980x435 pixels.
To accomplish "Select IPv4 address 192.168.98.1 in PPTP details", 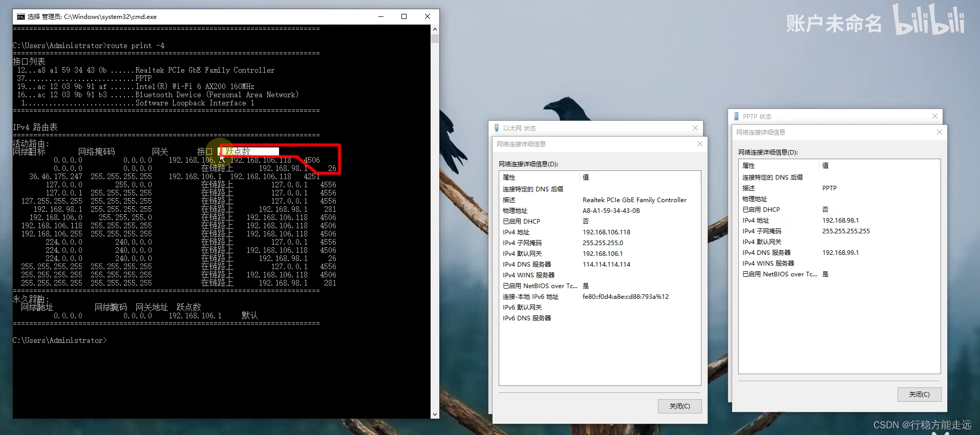I will [840, 221].
